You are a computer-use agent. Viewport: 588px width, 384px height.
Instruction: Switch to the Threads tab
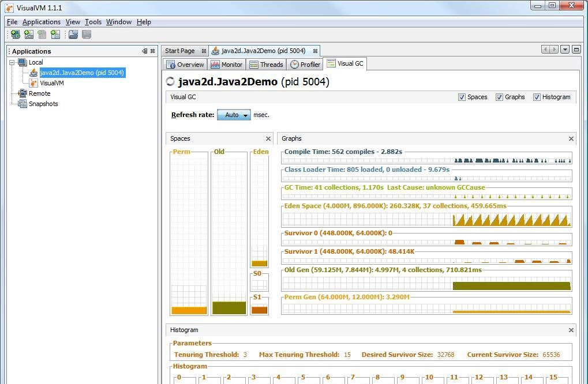pyautogui.click(x=266, y=65)
